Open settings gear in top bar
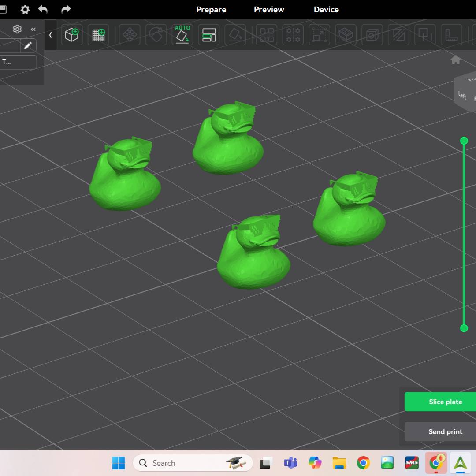 click(x=25, y=9)
